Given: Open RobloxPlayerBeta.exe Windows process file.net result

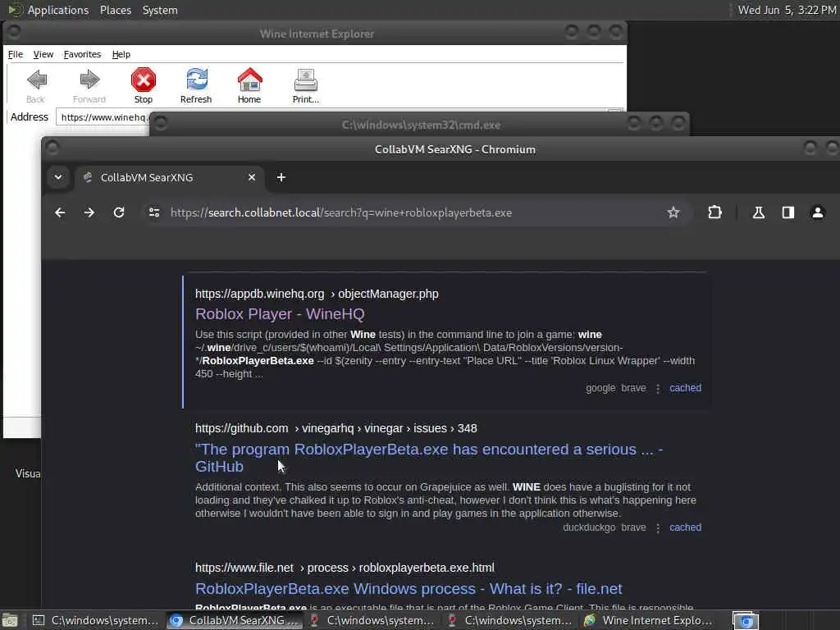Looking at the screenshot, I should click(409, 589).
